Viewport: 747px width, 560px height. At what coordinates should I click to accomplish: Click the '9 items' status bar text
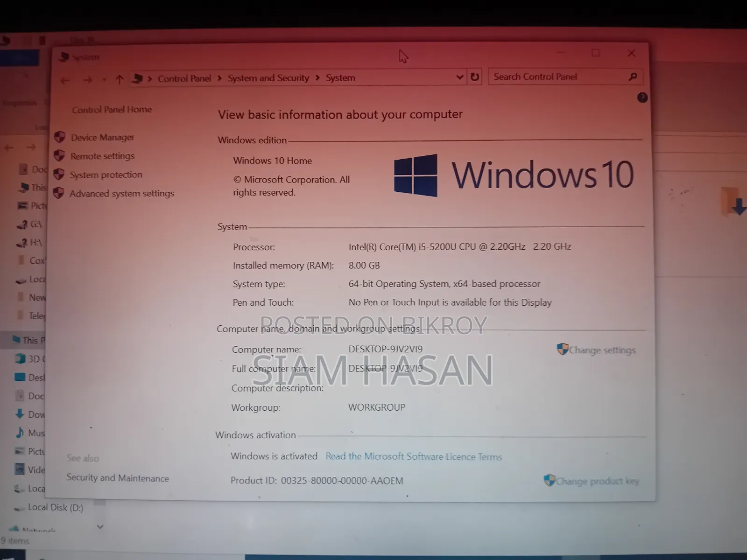click(15, 541)
